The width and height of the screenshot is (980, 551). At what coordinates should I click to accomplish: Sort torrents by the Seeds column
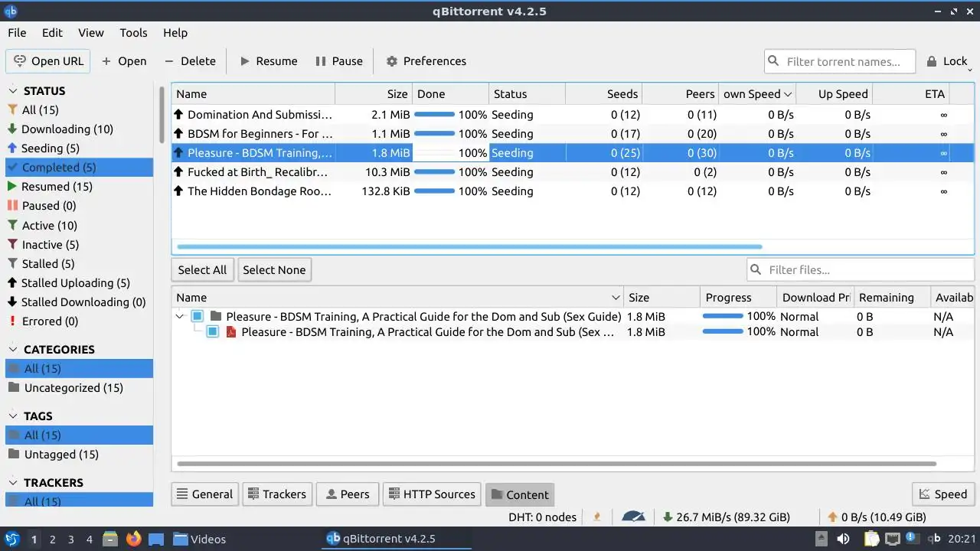(x=603, y=94)
